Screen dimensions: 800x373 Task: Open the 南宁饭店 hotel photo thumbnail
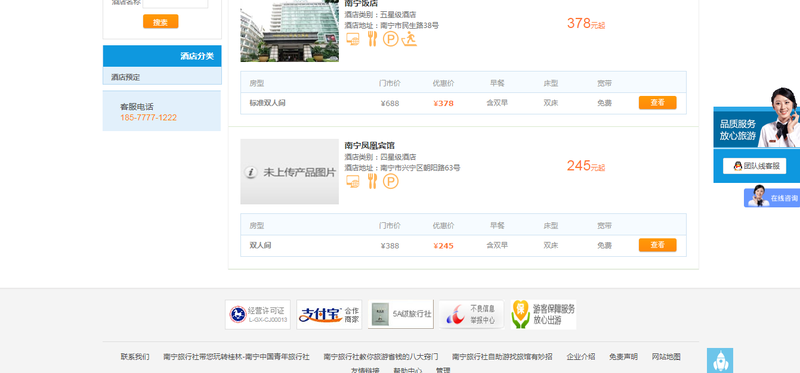click(289, 31)
